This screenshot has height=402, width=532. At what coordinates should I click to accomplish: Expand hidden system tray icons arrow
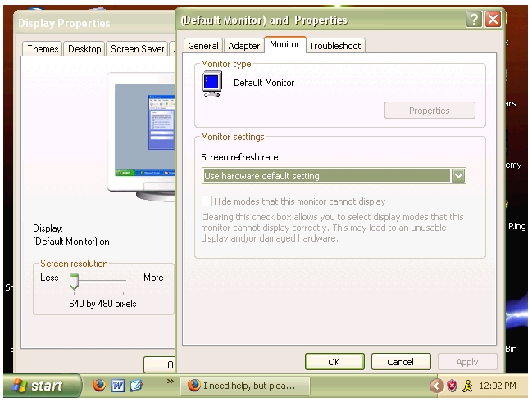pos(436,386)
